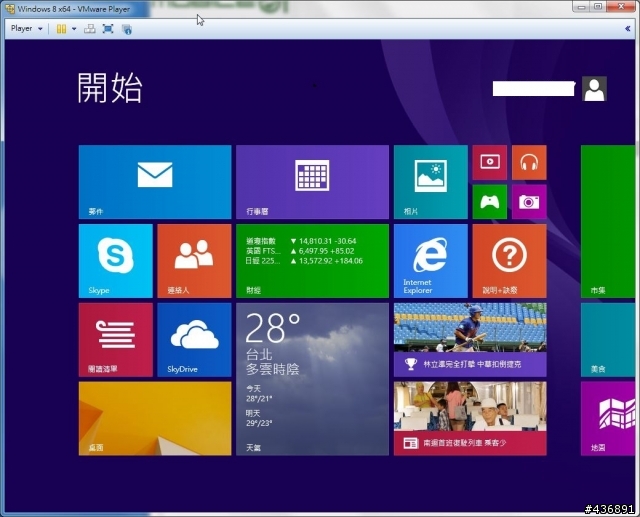Click the user account avatar
Viewport: 640px width, 517px height.
click(x=594, y=89)
